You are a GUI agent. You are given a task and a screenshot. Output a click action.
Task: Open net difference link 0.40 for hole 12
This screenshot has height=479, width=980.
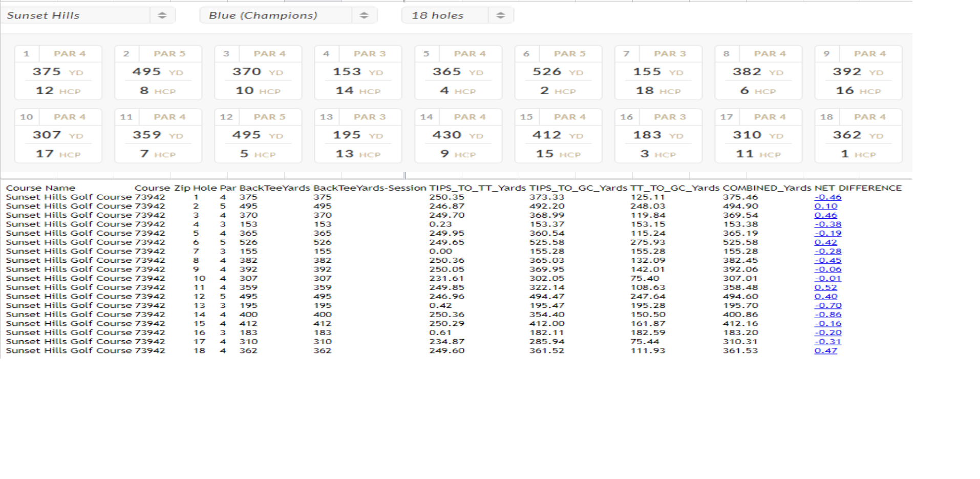click(826, 297)
